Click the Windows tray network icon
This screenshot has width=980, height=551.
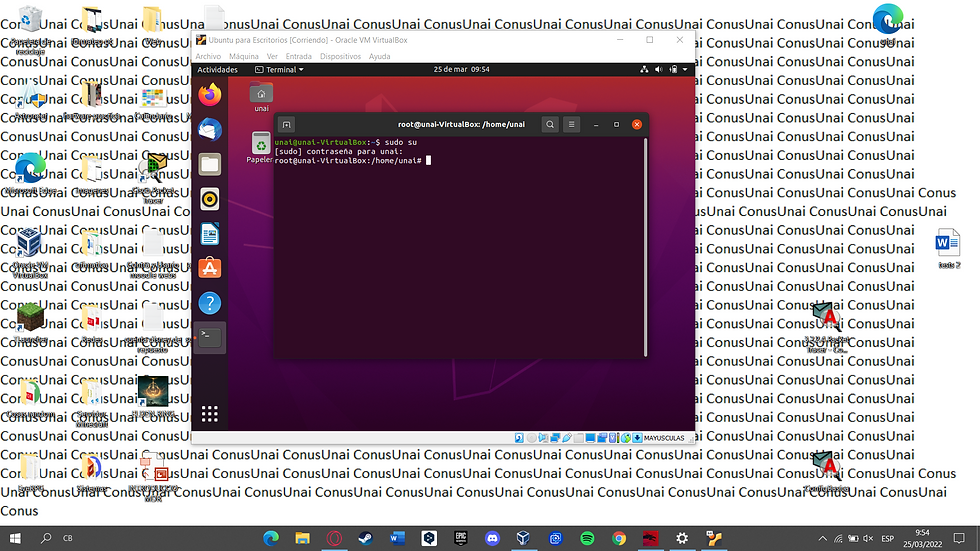click(838, 539)
